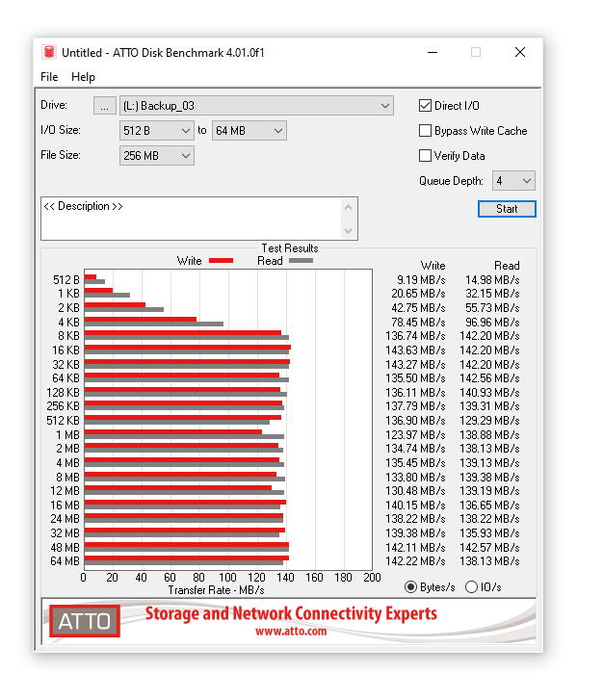Click the 140.15 MB/s write value
This screenshot has width=603, height=700.
point(415,505)
